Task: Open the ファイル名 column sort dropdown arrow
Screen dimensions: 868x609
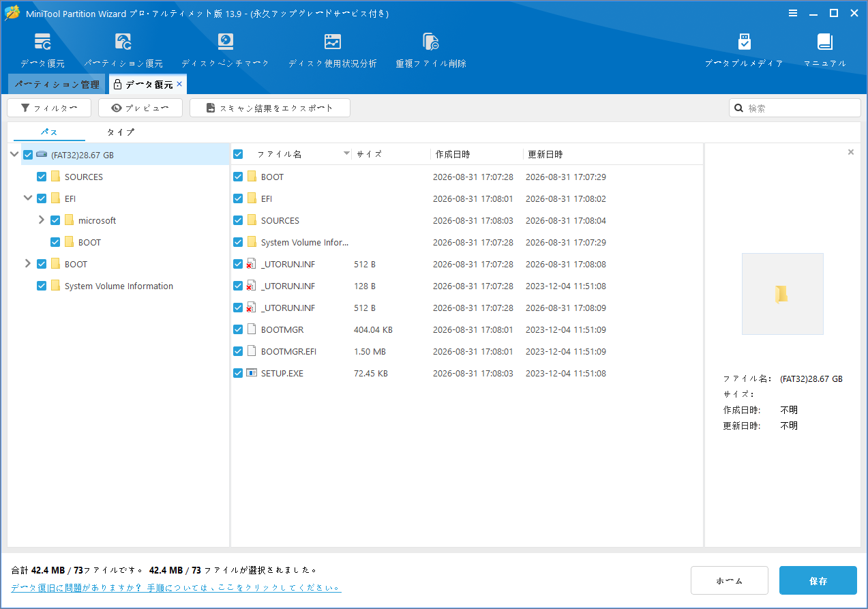Action: tap(346, 154)
